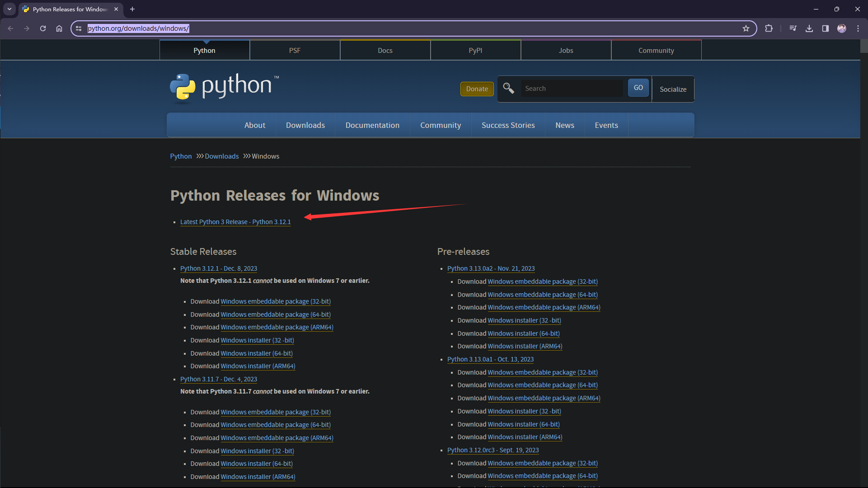View site information icon in address bar
Image resolution: width=868 pixels, height=488 pixels.
pyautogui.click(x=79, y=28)
